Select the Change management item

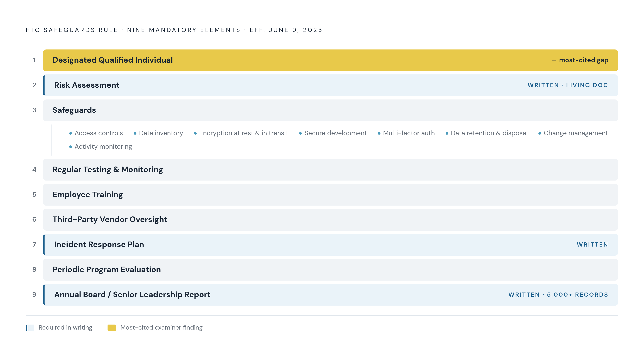pos(573,133)
